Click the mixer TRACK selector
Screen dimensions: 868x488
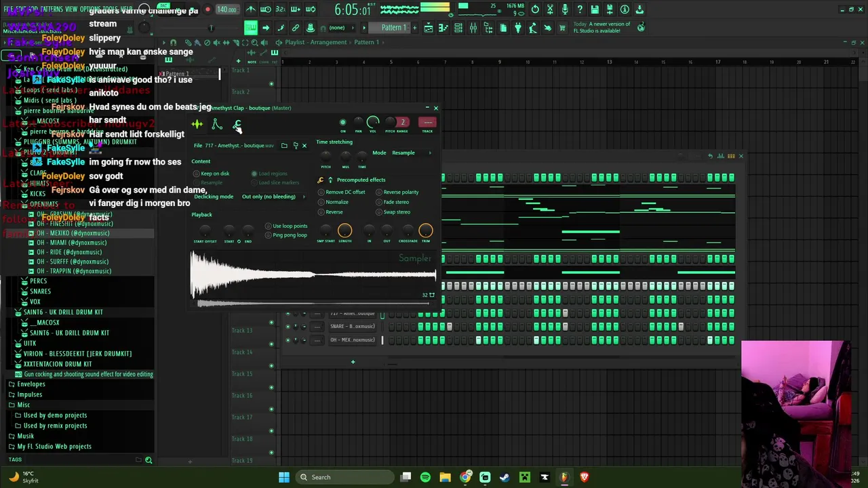pyautogui.click(x=427, y=123)
